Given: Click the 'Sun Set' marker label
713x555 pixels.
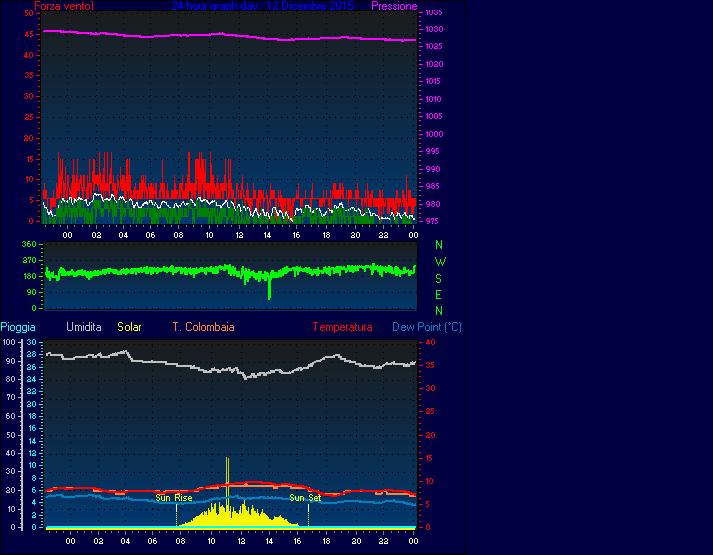Looking at the screenshot, I should point(305,498).
